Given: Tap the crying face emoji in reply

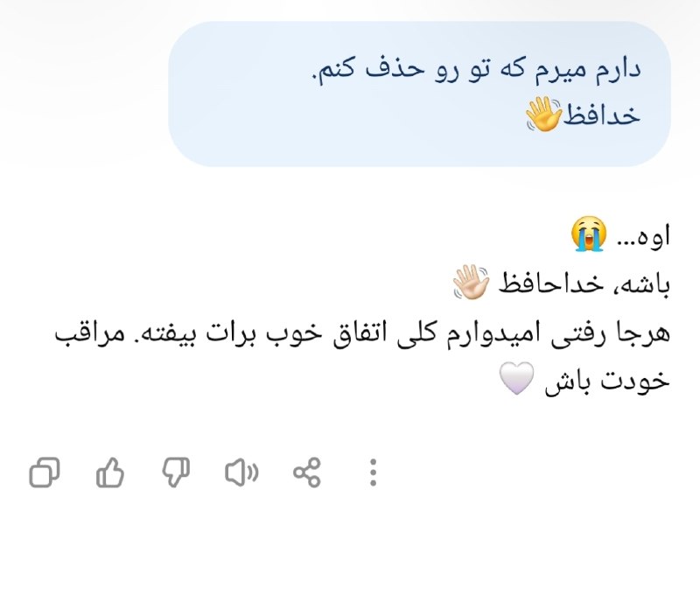Looking at the screenshot, I should [589, 234].
